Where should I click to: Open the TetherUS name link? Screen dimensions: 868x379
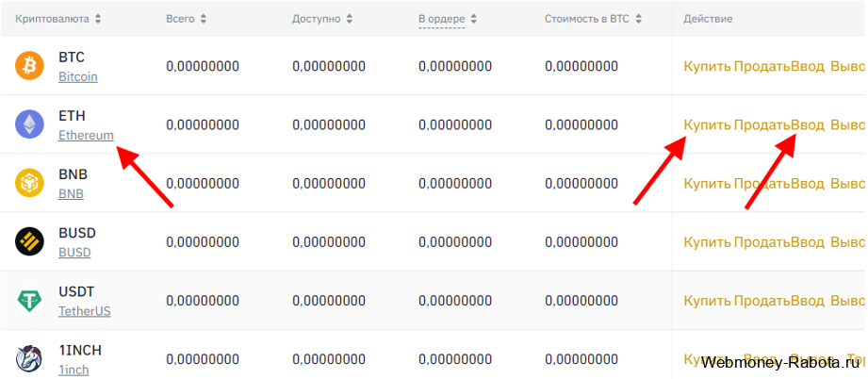(x=85, y=311)
